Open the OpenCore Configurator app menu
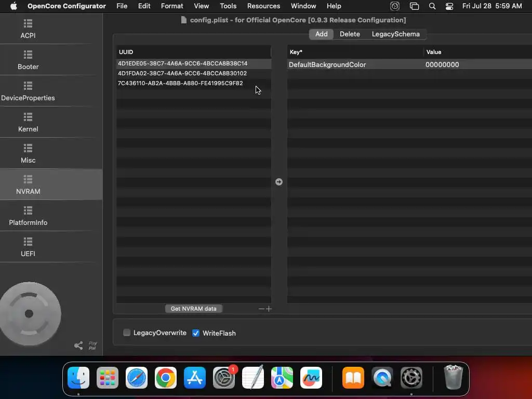This screenshot has height=399, width=532. 66,6
